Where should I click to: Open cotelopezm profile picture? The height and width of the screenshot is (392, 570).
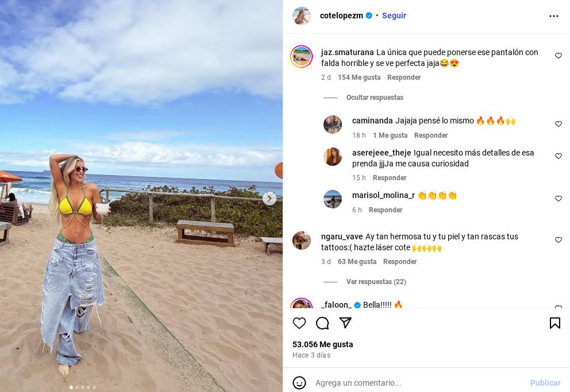[x=302, y=16]
